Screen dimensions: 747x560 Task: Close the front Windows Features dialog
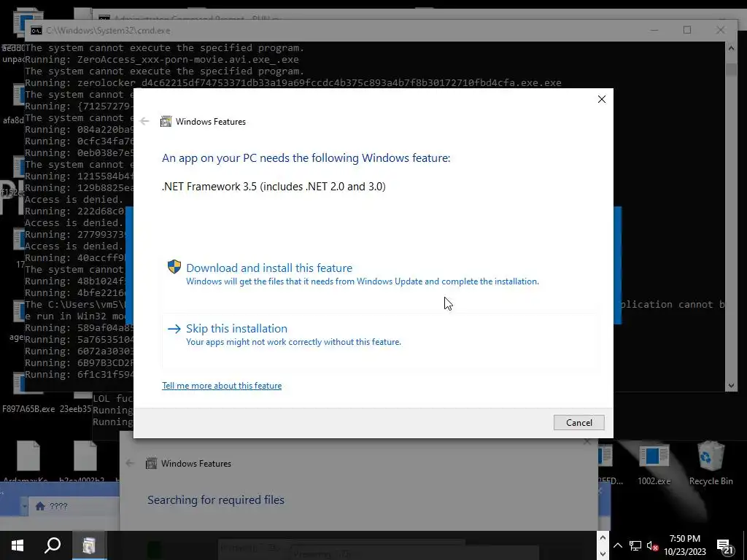[x=602, y=99]
